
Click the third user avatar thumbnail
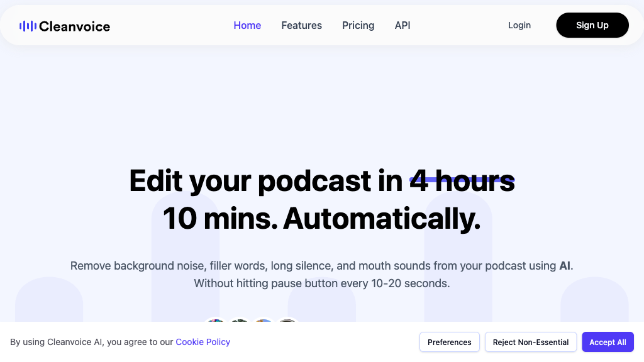point(264,322)
